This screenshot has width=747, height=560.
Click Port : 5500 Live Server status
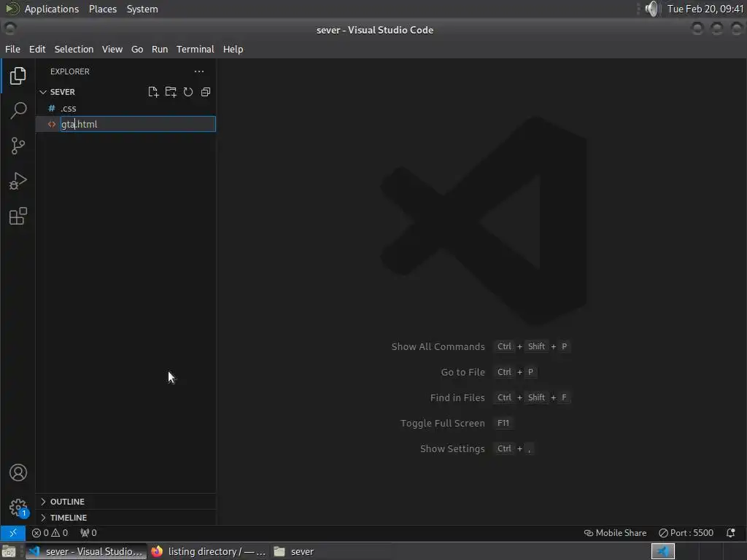pyautogui.click(x=686, y=533)
